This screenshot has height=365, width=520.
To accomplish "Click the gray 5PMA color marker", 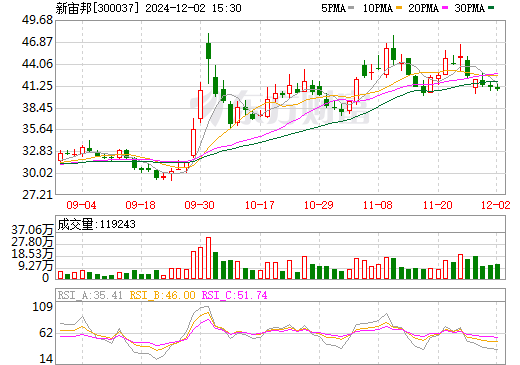I will click(351, 8).
